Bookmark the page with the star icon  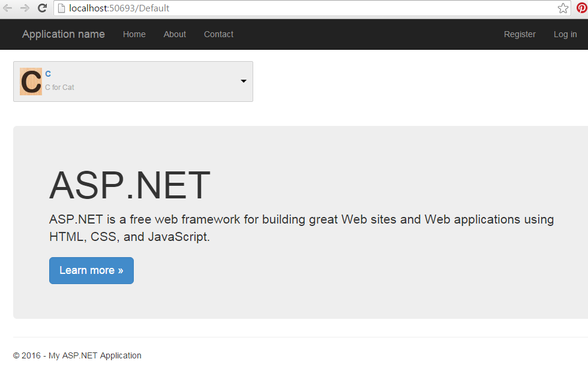click(563, 8)
